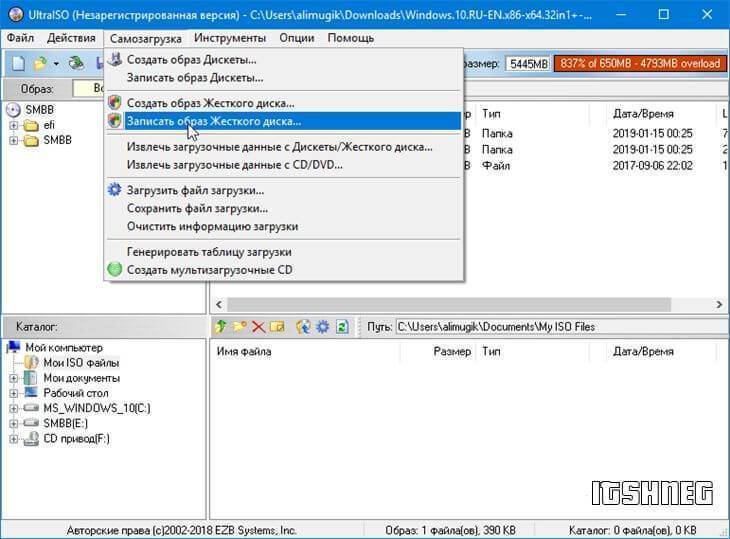Expand the MS_WINDOWS_10(C:) drive node

click(x=14, y=409)
